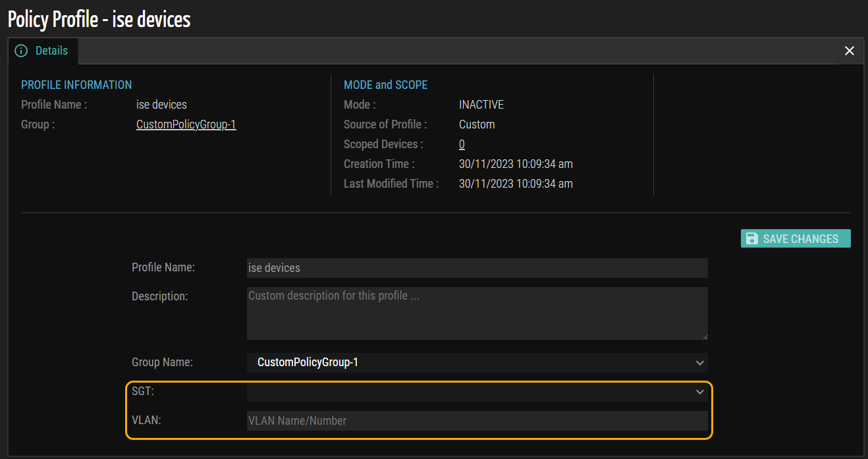868x459 pixels.
Task: Close the Policy Profile panel
Action: point(849,51)
